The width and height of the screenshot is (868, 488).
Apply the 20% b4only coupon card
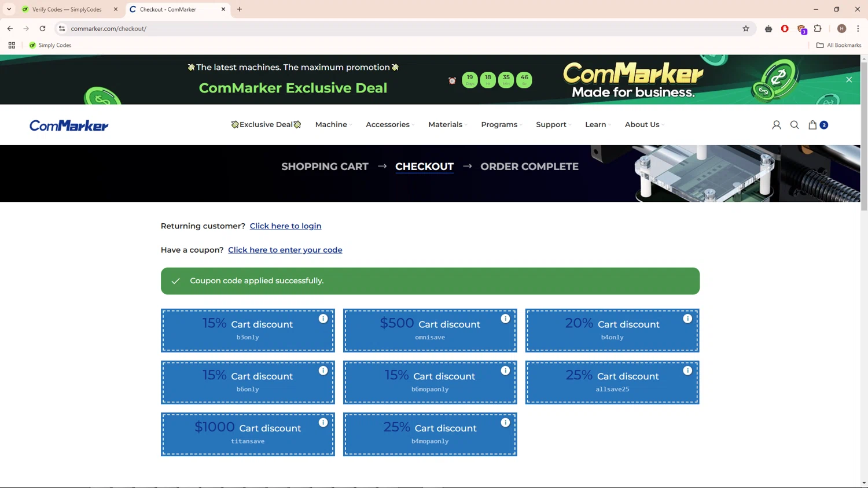[612, 330]
